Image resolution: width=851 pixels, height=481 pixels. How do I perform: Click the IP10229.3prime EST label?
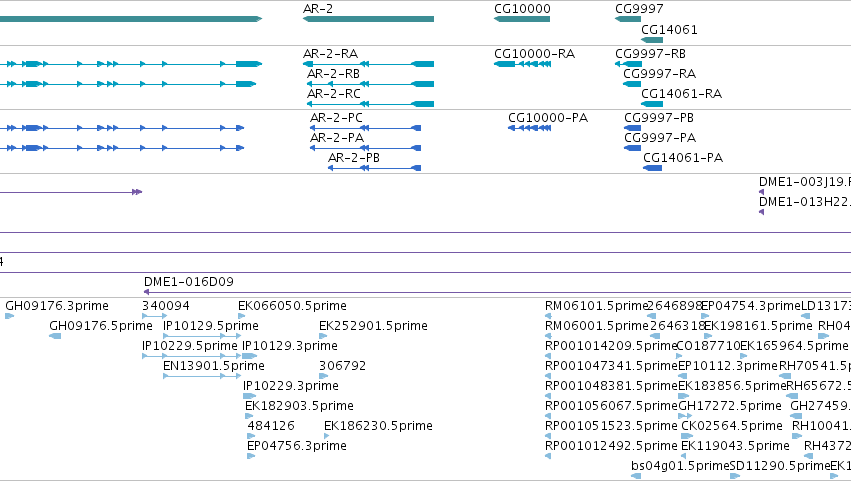[x=291, y=386]
